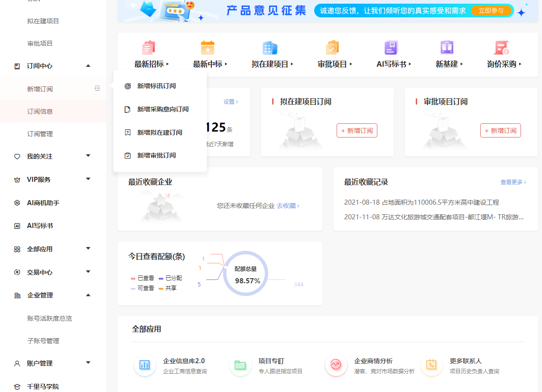Expand the 交易中心 section arrow

(x=88, y=271)
